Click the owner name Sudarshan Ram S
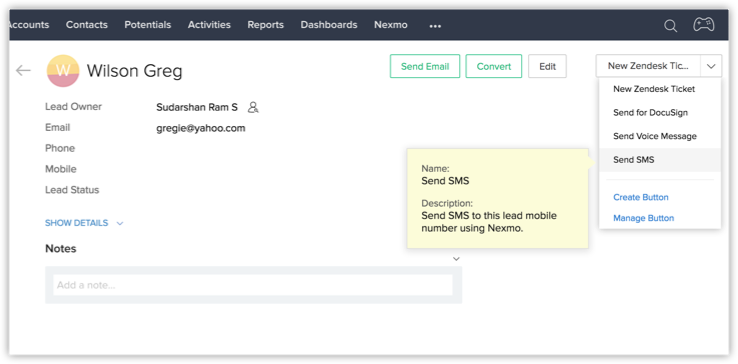 click(x=197, y=107)
